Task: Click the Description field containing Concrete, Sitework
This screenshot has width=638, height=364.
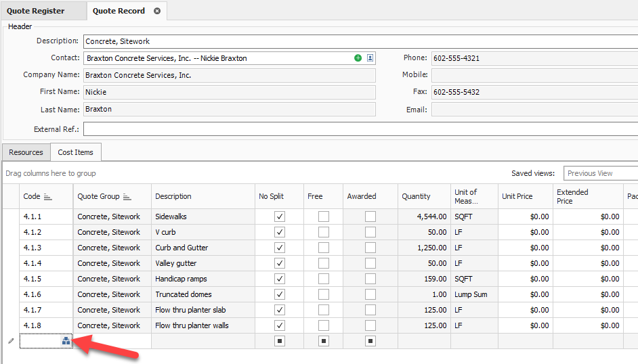Action: (x=360, y=41)
